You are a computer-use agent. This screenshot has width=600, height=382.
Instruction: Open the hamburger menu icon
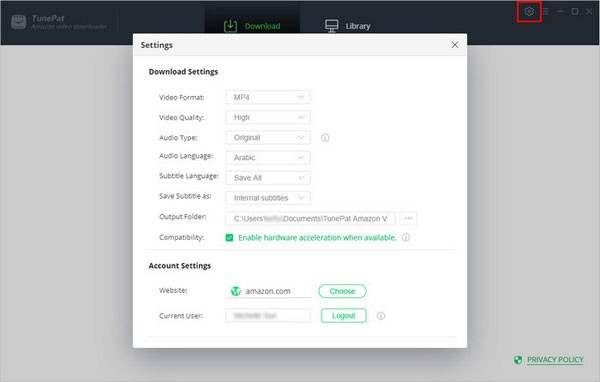(545, 11)
